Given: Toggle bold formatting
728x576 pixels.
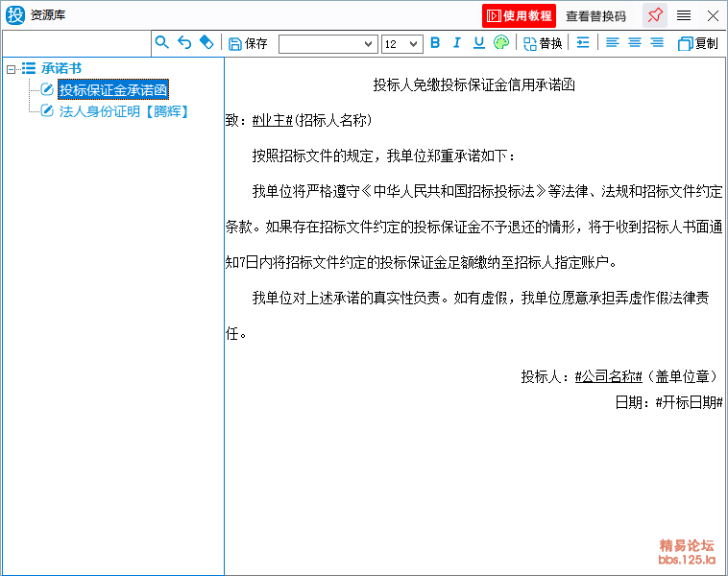Looking at the screenshot, I should click(x=435, y=42).
